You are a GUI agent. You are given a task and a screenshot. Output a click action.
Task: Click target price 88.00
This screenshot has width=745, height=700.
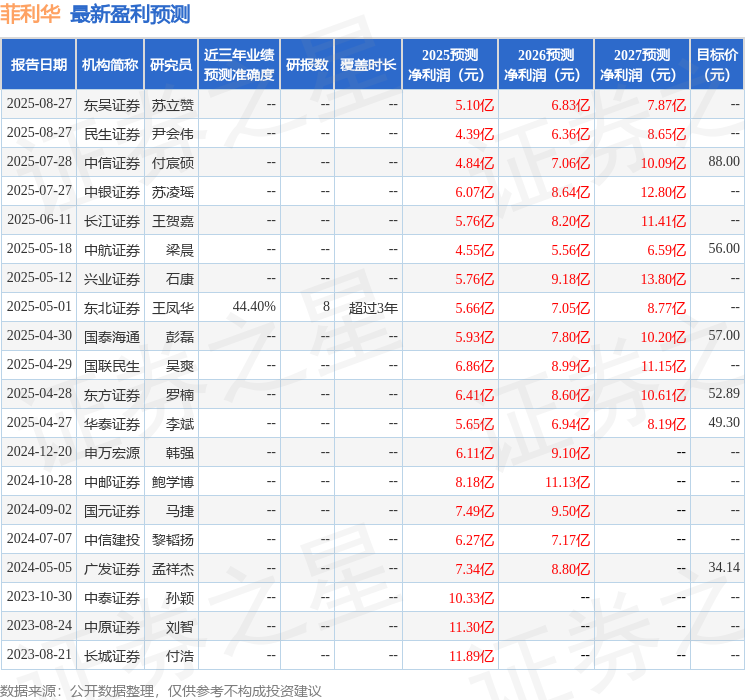coord(724,161)
